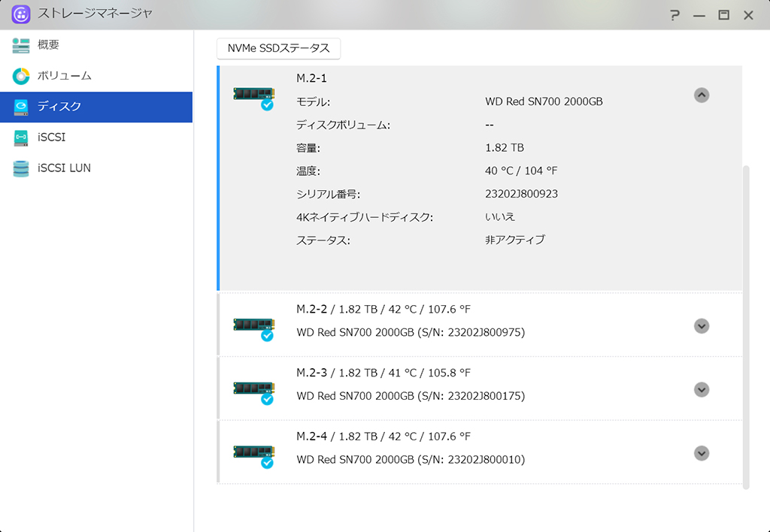
Task: Expand the M.2-2 disk details
Action: (702, 326)
